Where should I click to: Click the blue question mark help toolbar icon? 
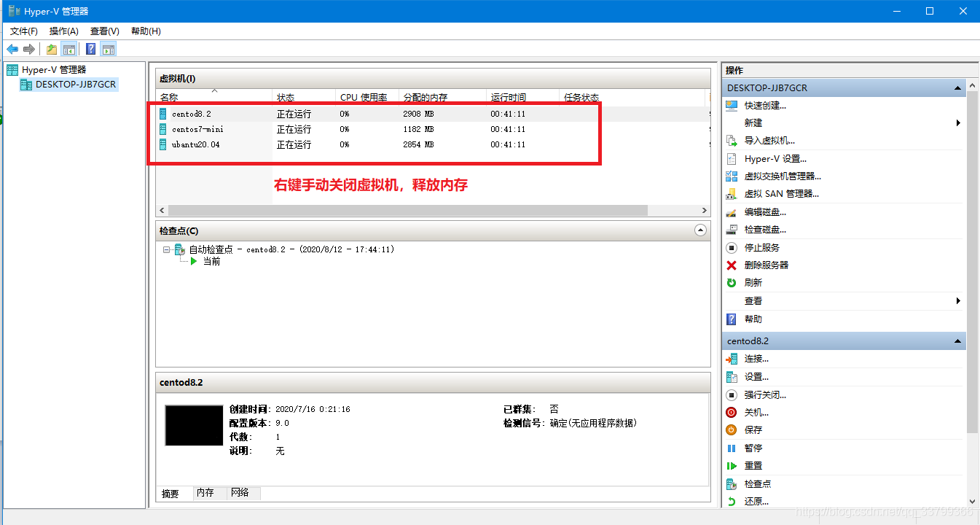pos(91,49)
